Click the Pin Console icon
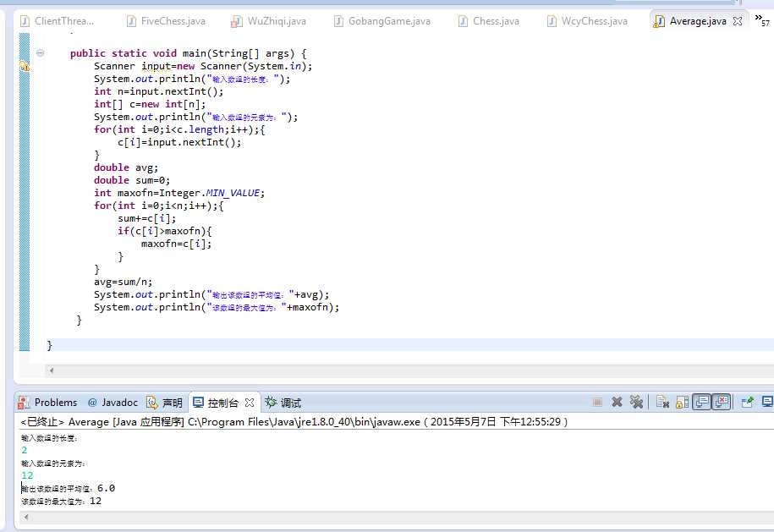Viewport: 774px width, 532px height. point(747,403)
